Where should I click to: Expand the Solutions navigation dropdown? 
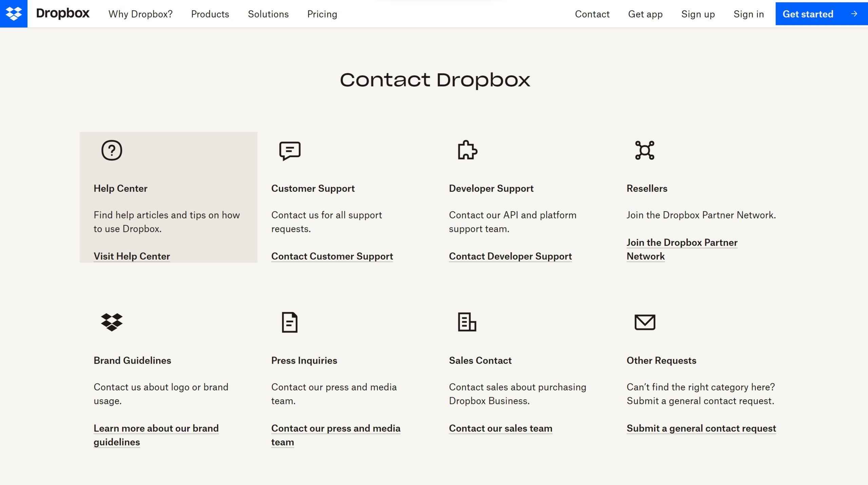(x=268, y=13)
